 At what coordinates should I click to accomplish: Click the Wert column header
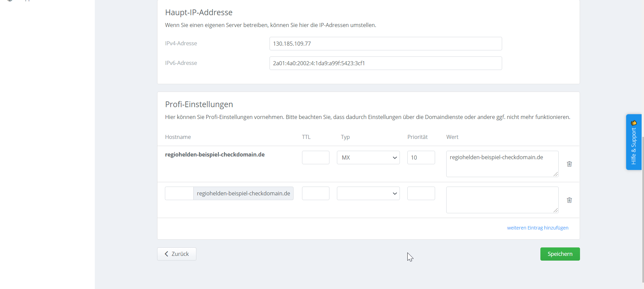[452, 137]
